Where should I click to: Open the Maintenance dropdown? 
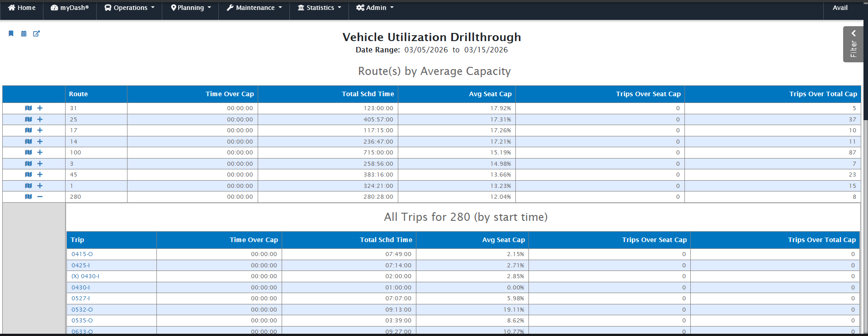click(x=254, y=8)
